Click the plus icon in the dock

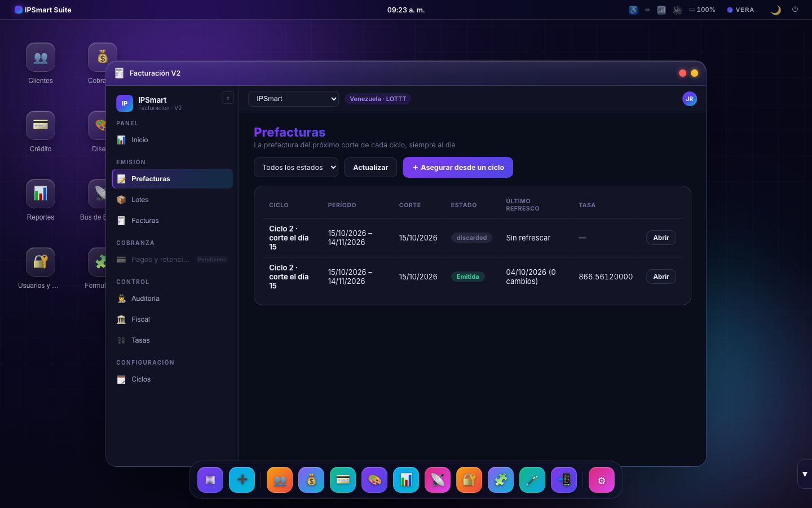(242, 480)
